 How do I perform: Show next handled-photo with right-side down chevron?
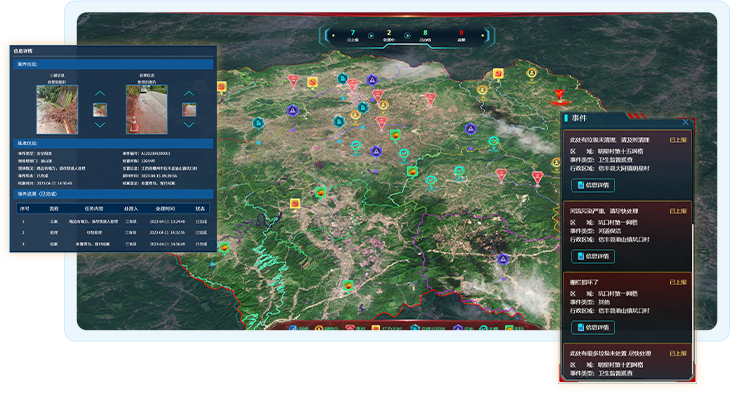[189, 125]
